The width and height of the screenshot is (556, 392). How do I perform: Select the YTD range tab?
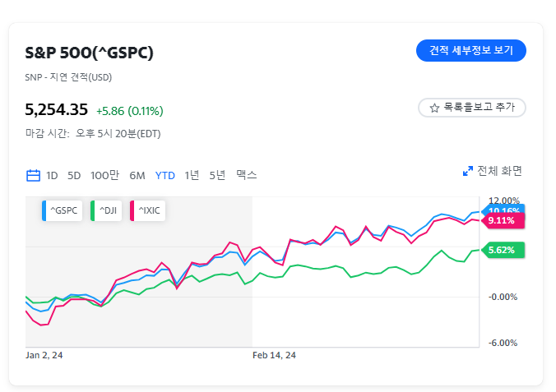coord(164,175)
